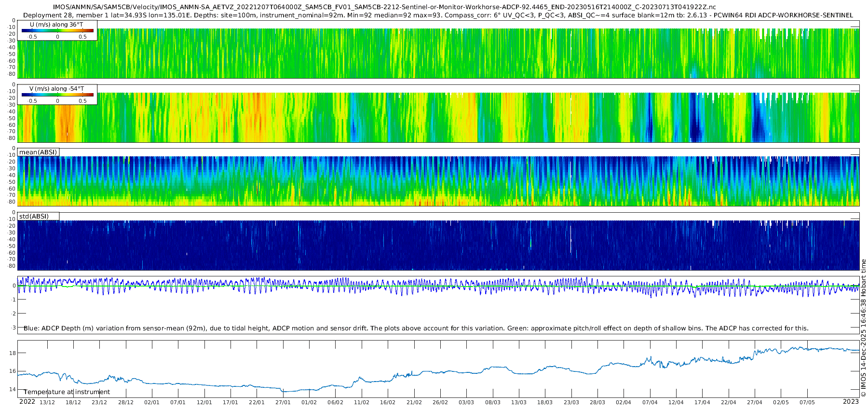Image resolution: width=868 pixels, height=410 pixels.
Task: Click the 'Temperature at instrument' label
Action: (67, 392)
